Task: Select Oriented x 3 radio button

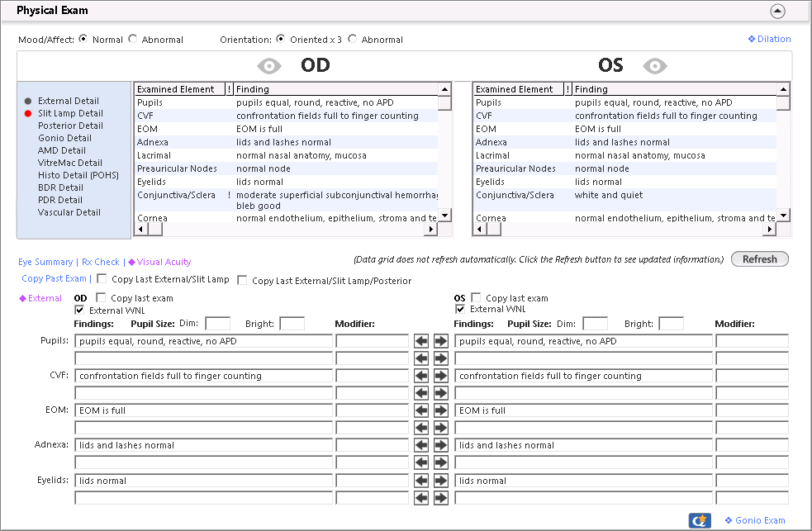Action: tap(280, 39)
